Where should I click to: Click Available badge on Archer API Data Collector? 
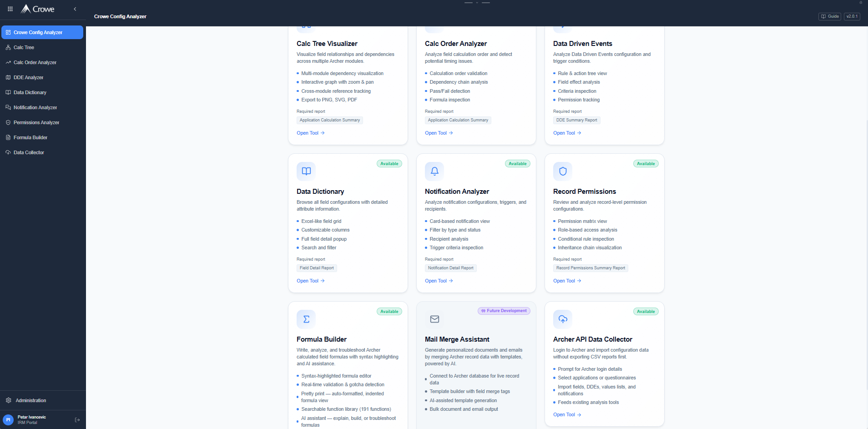click(x=646, y=312)
